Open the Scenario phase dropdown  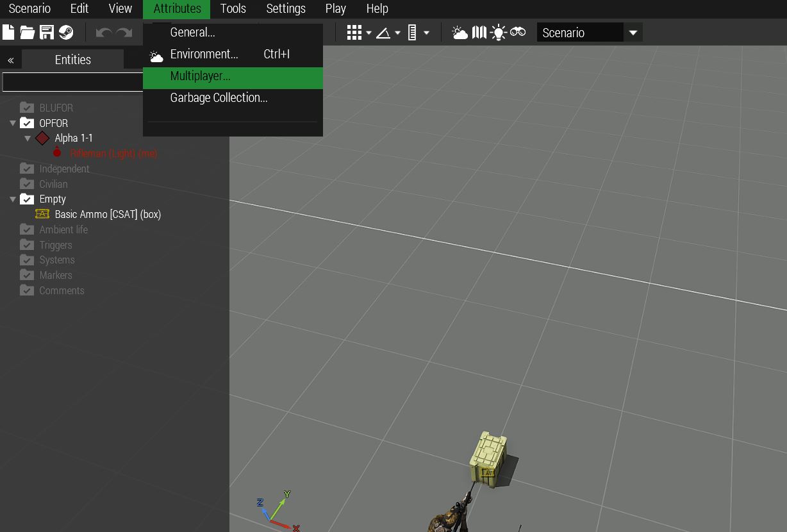[x=633, y=33]
